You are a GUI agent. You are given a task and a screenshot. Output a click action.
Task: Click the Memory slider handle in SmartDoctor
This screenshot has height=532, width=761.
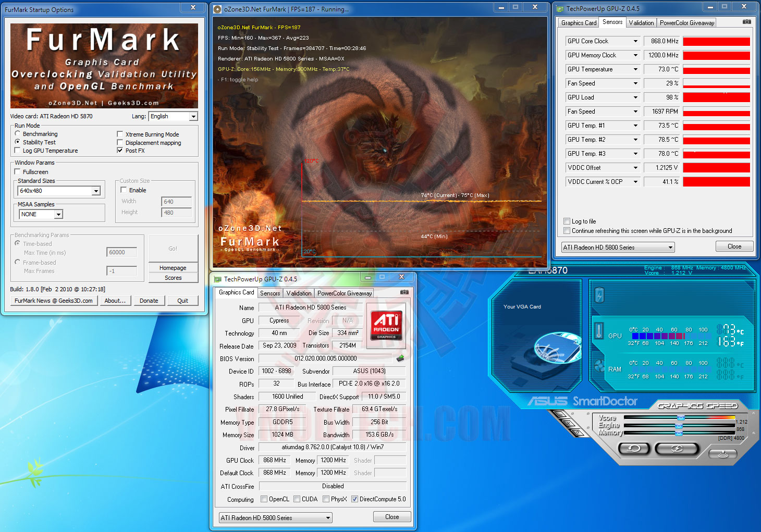(679, 433)
